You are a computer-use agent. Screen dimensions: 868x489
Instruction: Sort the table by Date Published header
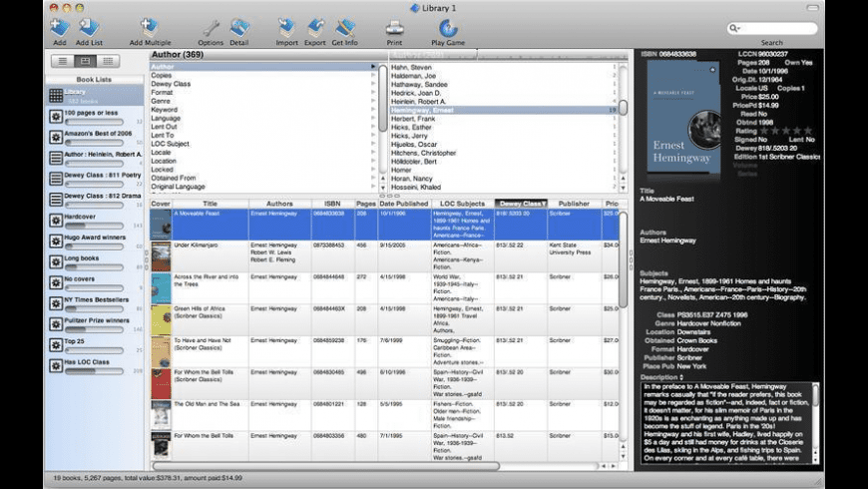(403, 204)
